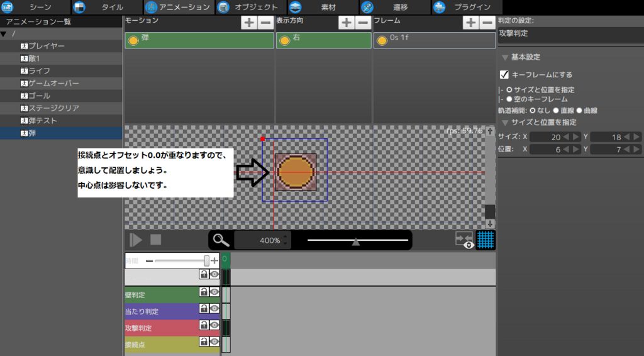Select the 0s 1f frame entry
This screenshot has height=356, width=644.
click(x=435, y=40)
